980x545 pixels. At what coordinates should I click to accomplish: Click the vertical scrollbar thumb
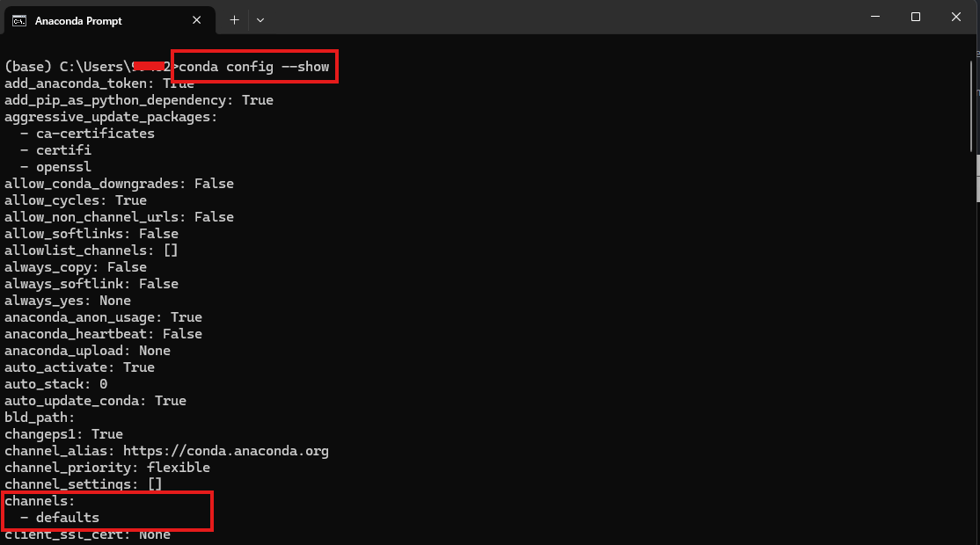(x=971, y=106)
